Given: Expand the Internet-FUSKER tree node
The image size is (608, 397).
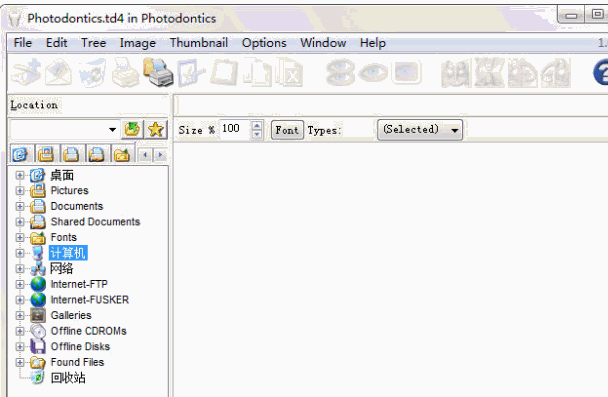Looking at the screenshot, I should [20, 300].
